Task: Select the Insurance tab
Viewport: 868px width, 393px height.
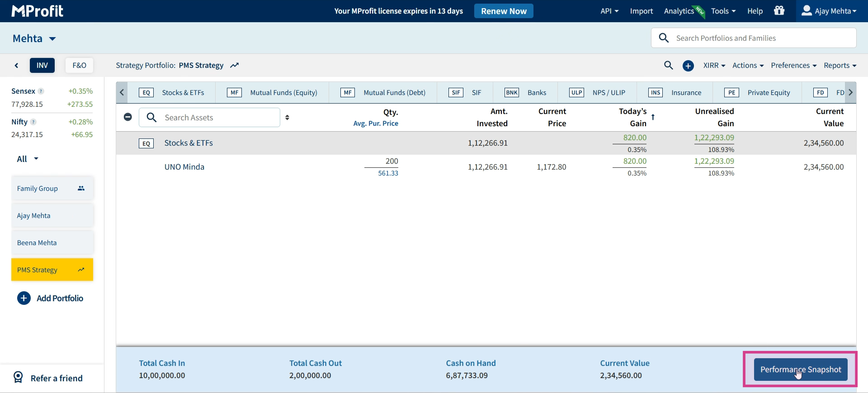Action: 675,93
